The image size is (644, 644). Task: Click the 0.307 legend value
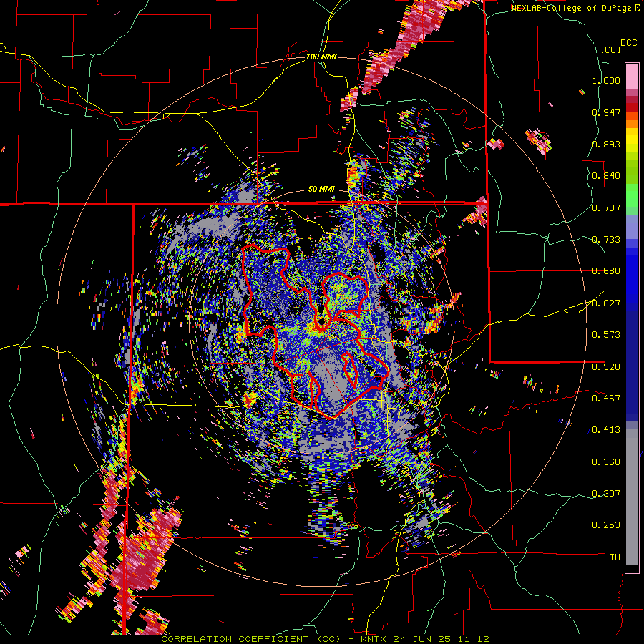[x=606, y=493]
